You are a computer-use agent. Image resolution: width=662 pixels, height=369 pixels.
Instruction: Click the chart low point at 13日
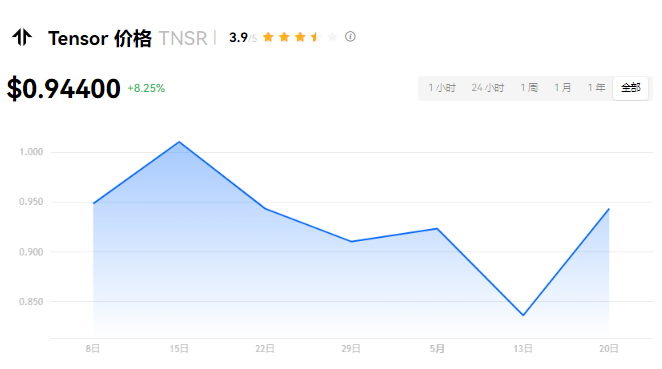[523, 315]
